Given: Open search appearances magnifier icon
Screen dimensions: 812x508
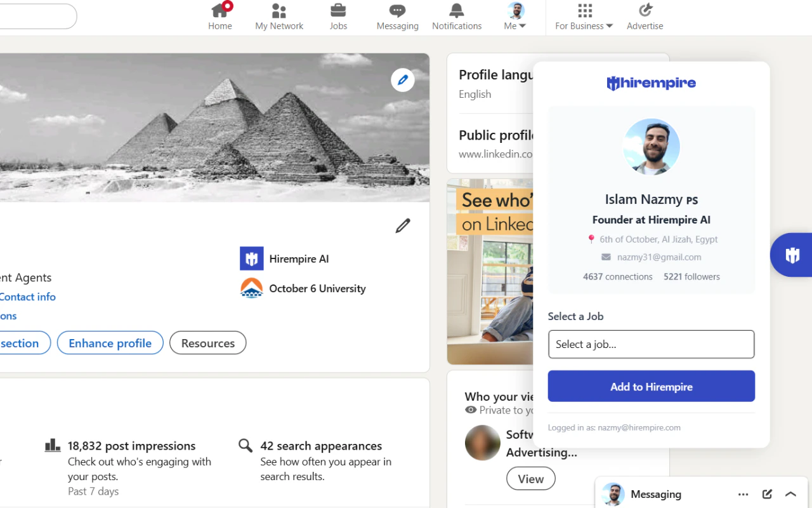Looking at the screenshot, I should [x=246, y=445].
